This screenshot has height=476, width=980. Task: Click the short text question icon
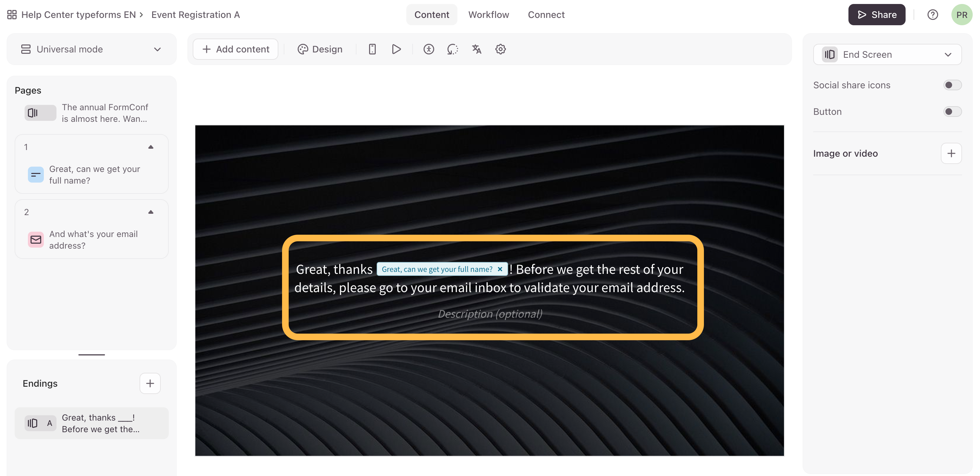pos(36,175)
